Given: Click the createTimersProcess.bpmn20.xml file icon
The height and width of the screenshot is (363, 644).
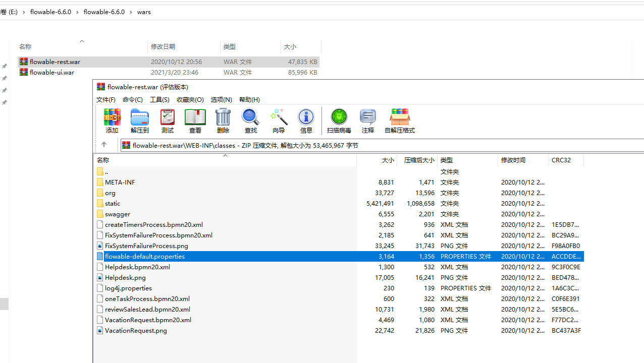Looking at the screenshot, I should 100,224.
